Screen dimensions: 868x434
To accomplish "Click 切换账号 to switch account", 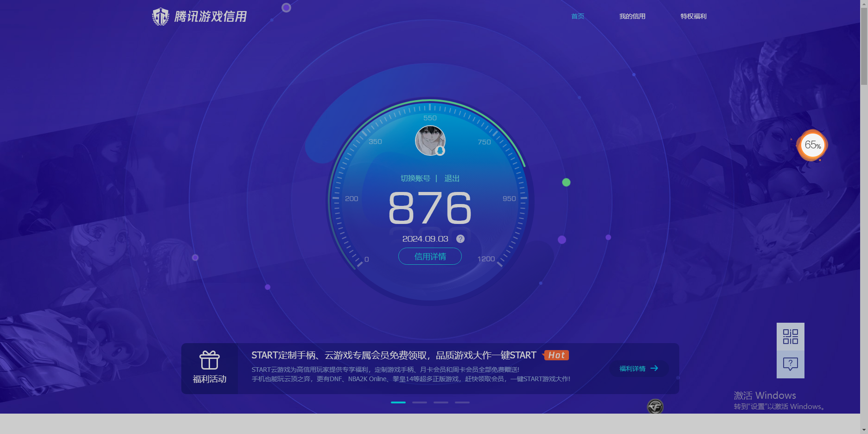I will click(415, 179).
